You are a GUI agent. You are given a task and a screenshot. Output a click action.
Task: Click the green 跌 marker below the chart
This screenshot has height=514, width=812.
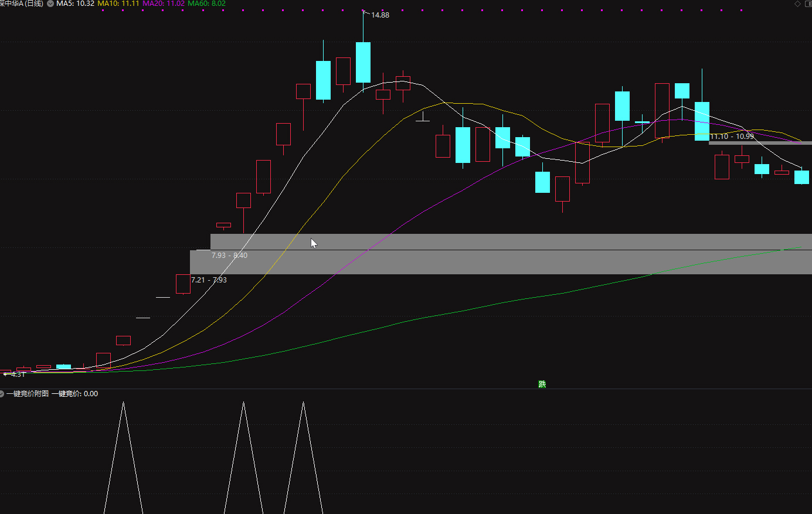pos(542,384)
